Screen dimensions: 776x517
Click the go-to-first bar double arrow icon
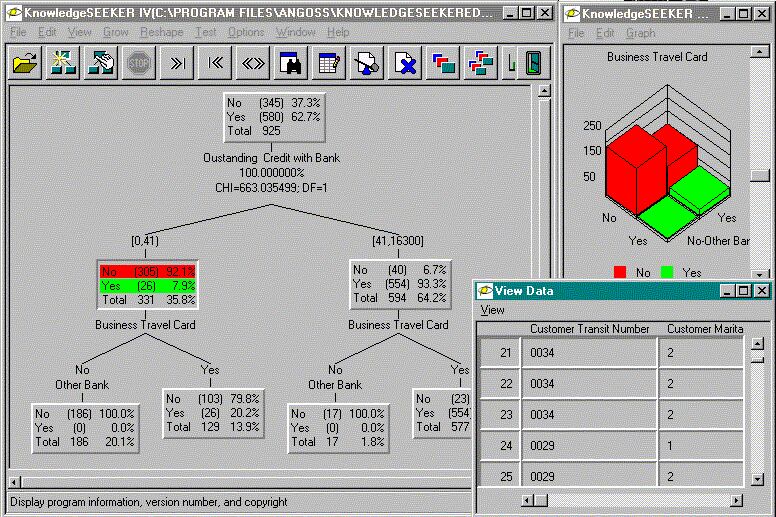tap(215, 63)
